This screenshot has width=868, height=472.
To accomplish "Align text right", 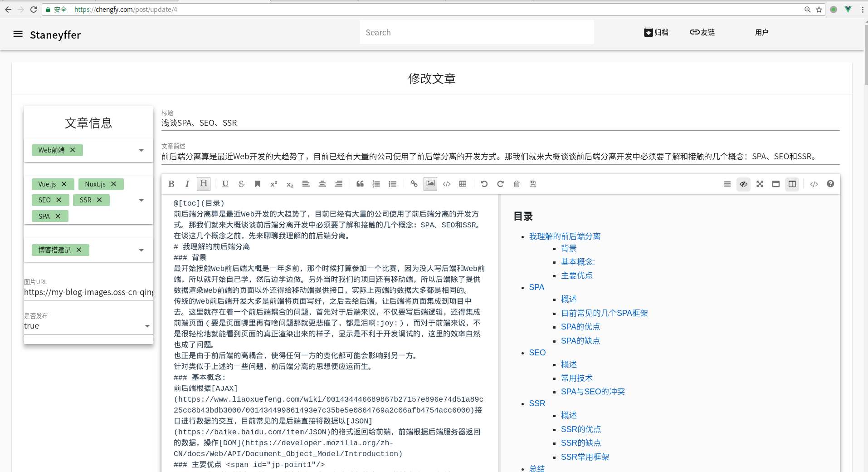I will click(339, 184).
